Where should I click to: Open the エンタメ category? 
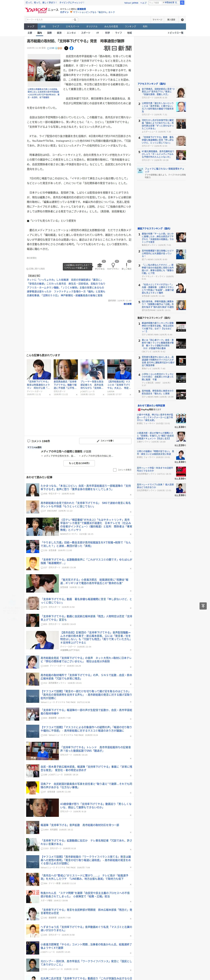(x=71, y=33)
